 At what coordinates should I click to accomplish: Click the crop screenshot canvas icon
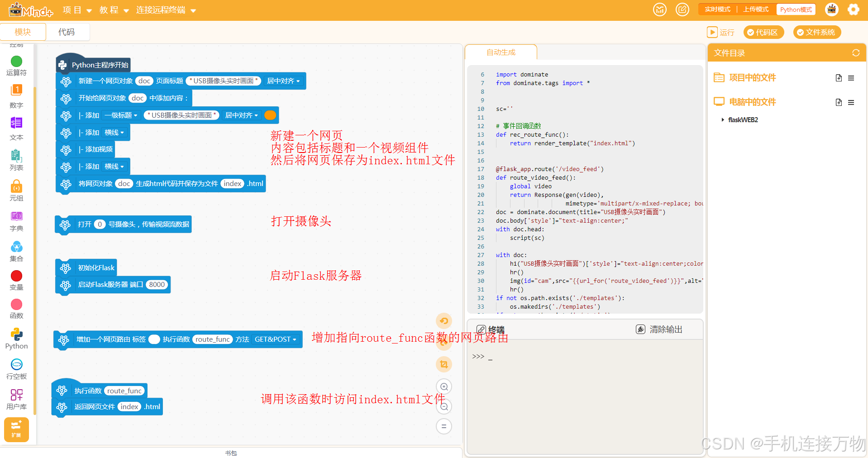(x=444, y=364)
